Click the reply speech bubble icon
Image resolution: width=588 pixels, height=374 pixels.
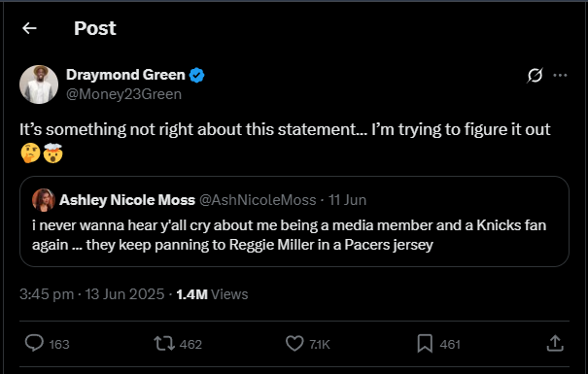(34, 343)
